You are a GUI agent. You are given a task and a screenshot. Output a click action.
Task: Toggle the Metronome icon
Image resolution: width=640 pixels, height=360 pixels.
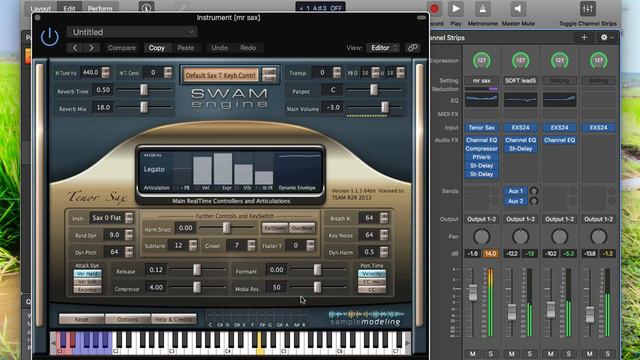pyautogui.click(x=482, y=9)
